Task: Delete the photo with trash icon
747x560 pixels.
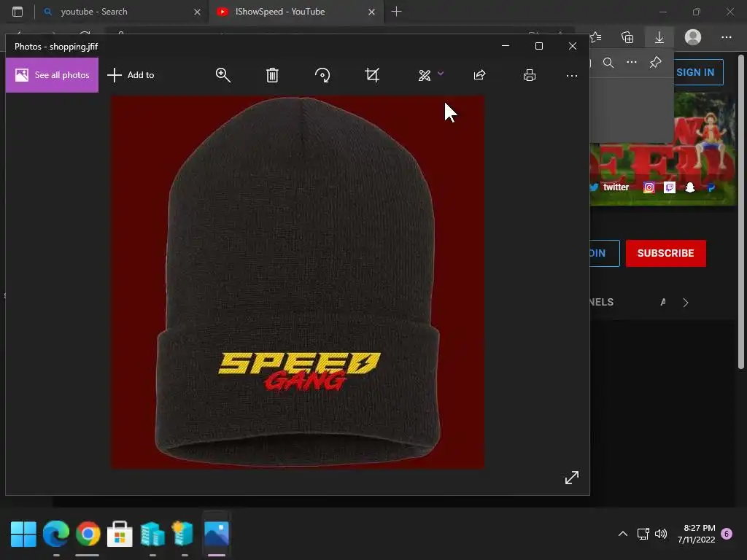Action: 272,75
